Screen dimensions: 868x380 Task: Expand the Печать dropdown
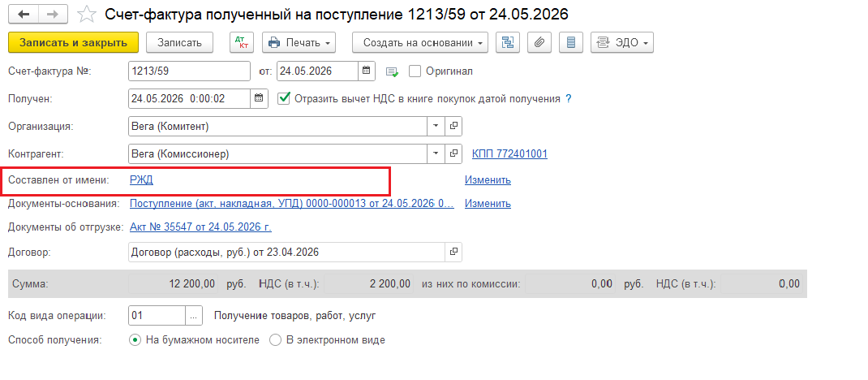299,43
